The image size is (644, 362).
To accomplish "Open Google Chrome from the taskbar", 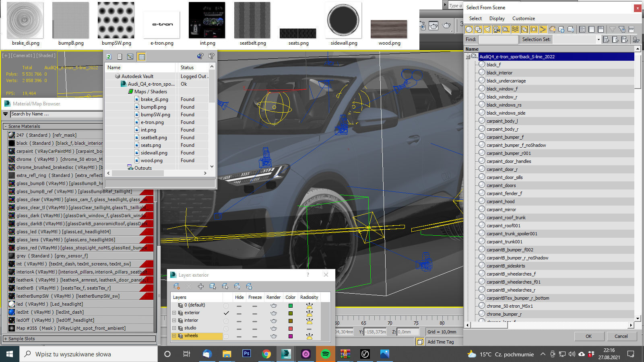I will [x=266, y=354].
